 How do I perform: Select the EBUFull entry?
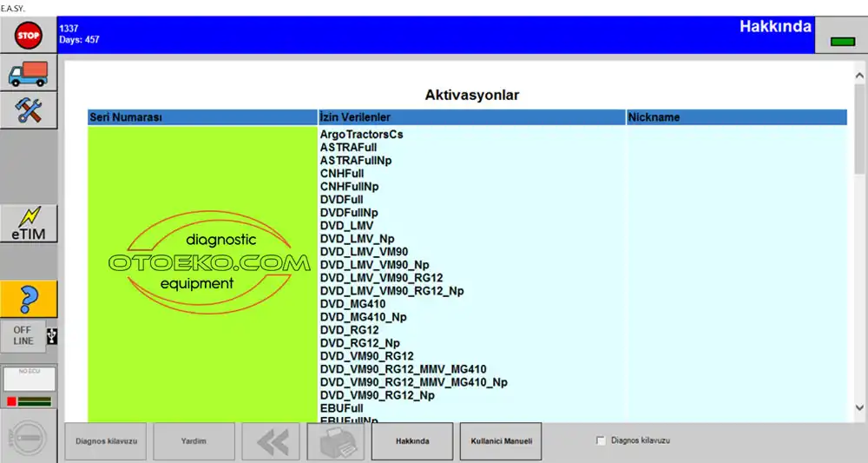[341, 408]
